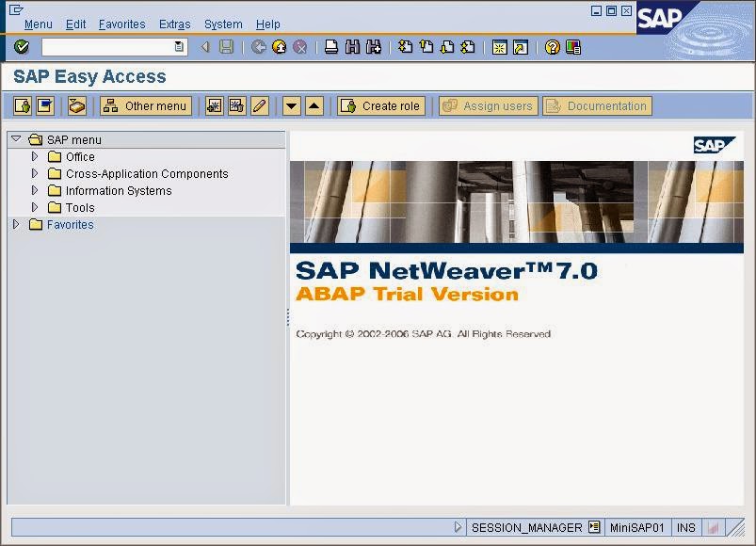Open the Menu menu
The height and width of the screenshot is (546, 756).
(38, 24)
